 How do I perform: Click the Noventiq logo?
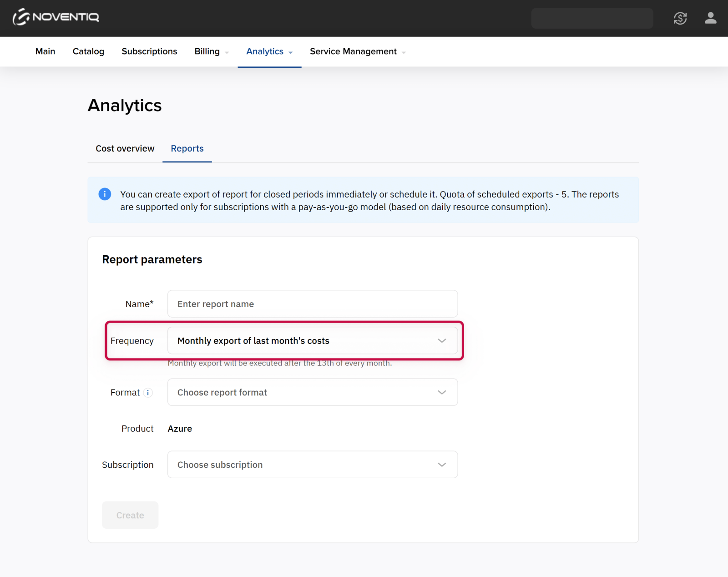tap(56, 17)
